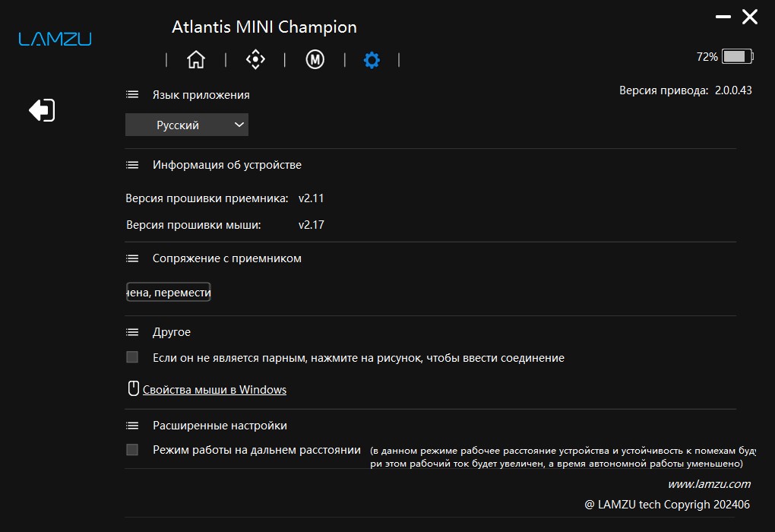Image resolution: width=775 pixels, height=532 pixels.
Task: Click the battery level indicator icon
Action: (738, 56)
